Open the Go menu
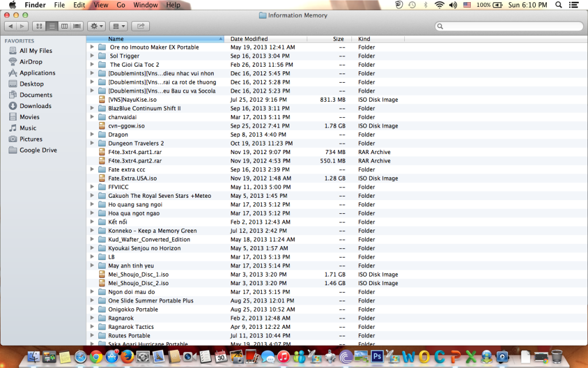This screenshot has width=588, height=368. tap(121, 5)
